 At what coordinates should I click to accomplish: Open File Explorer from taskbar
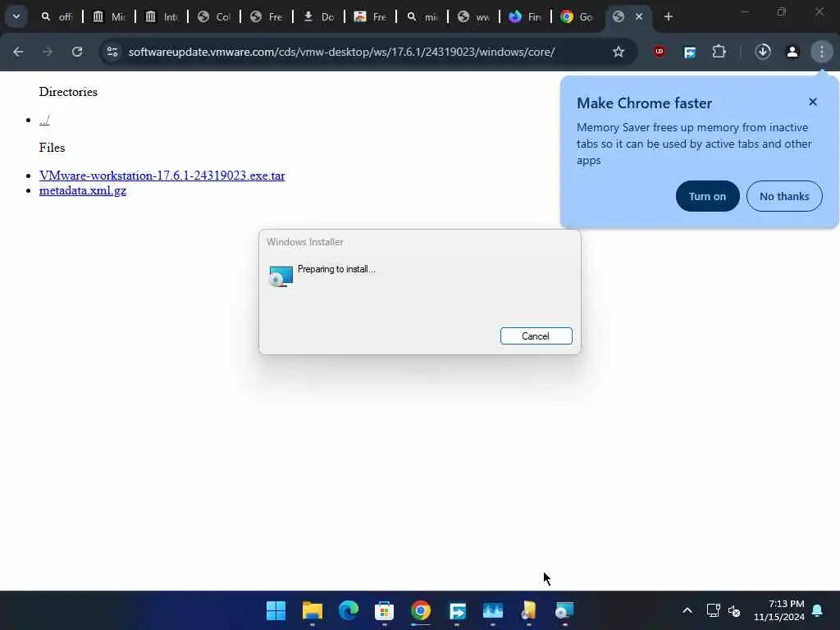point(313,610)
